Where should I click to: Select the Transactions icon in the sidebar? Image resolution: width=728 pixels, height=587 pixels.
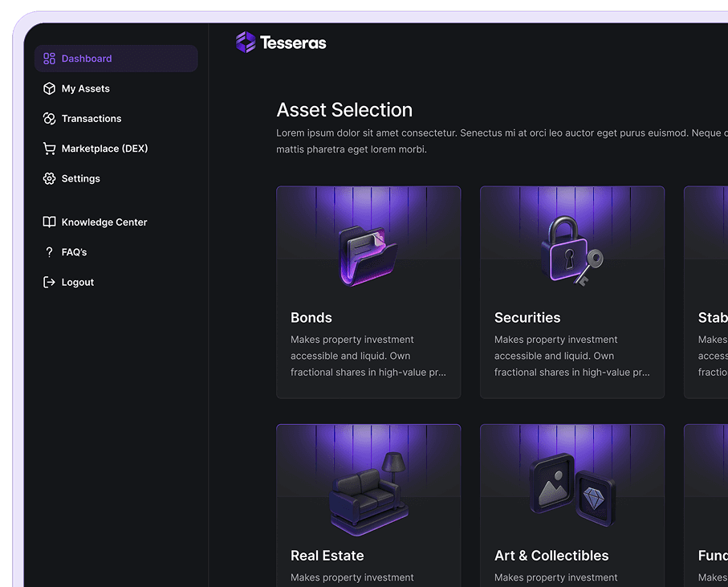point(48,118)
